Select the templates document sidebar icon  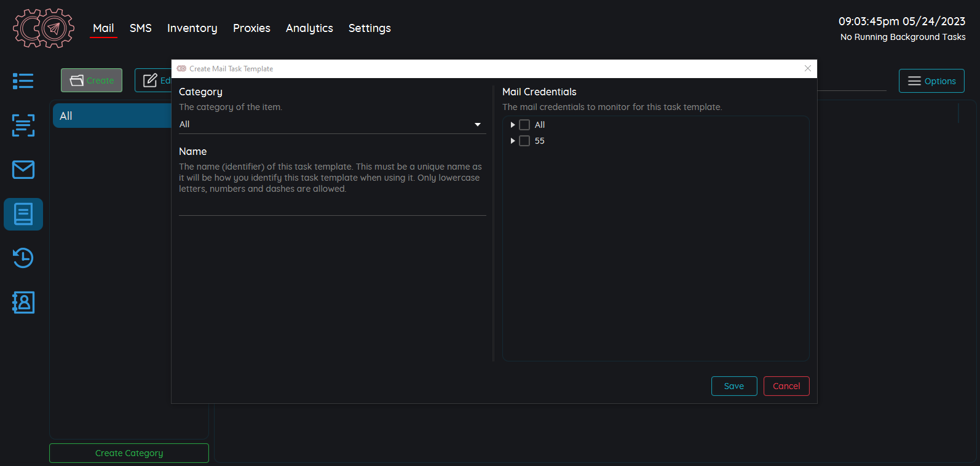pyautogui.click(x=23, y=214)
